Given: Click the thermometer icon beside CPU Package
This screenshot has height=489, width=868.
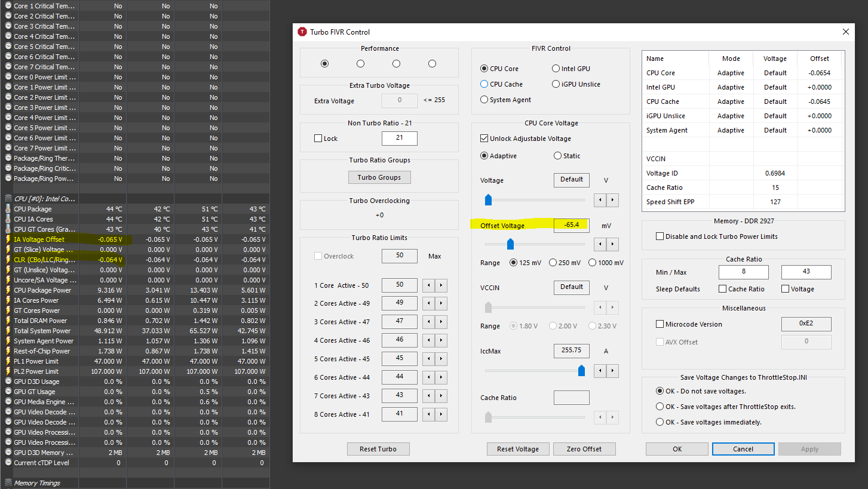Looking at the screenshot, I should pos(8,209).
